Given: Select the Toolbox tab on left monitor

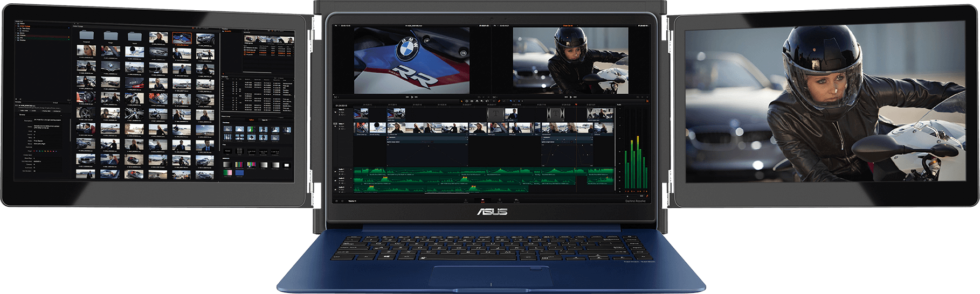Looking at the screenshot, I should coord(251,120).
